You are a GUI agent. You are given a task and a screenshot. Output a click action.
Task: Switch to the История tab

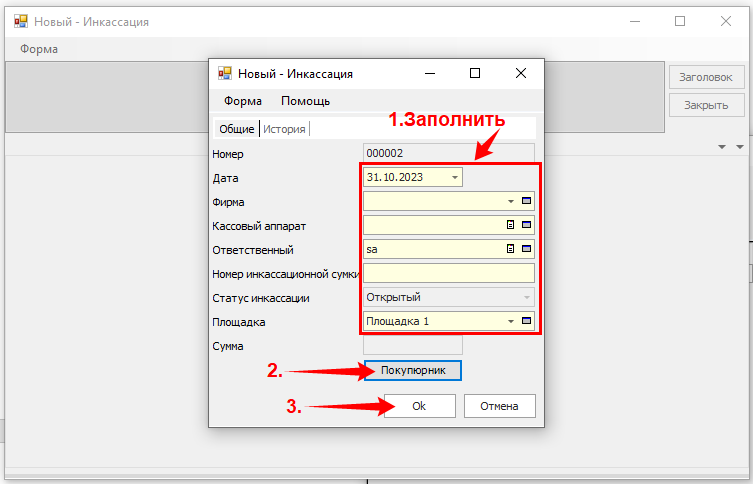(284, 128)
